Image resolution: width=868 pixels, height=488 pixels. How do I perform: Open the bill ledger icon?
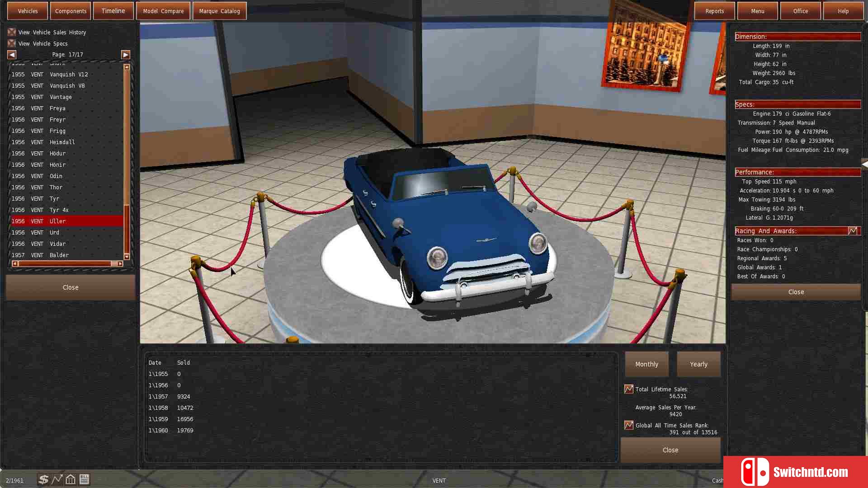84,479
